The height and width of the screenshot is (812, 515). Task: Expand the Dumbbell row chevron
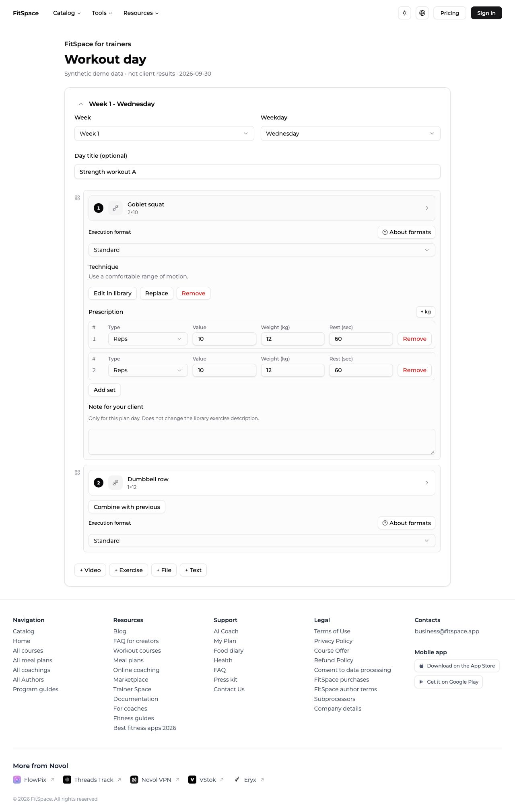427,482
